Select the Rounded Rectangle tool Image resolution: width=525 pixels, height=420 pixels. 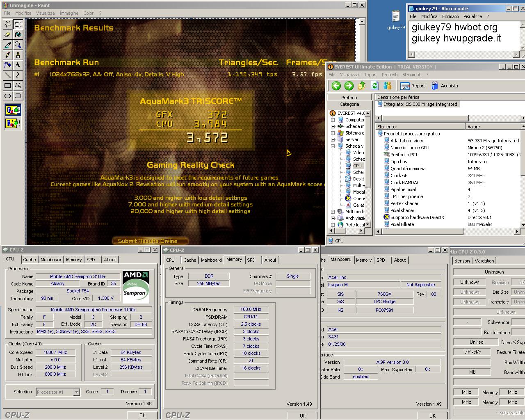(x=18, y=96)
